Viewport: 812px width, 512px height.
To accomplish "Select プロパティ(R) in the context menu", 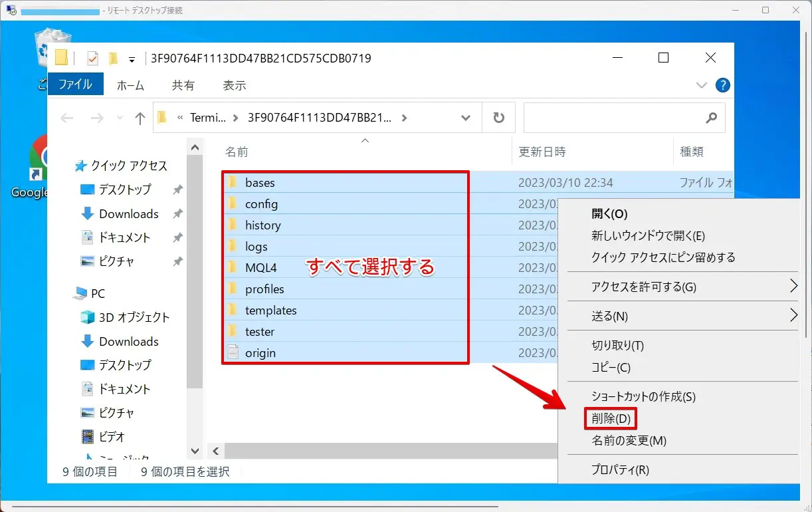I will point(619,470).
